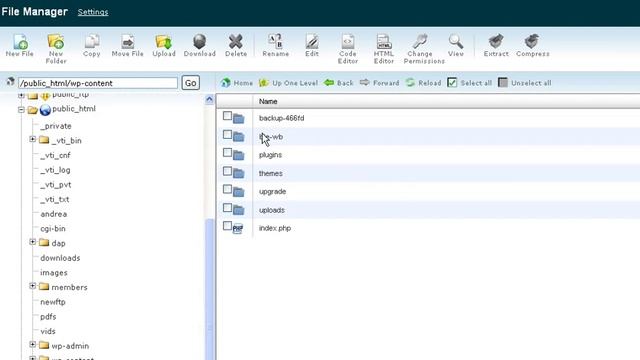Select _vti_pvt in the folder tree

pyautogui.click(x=56, y=185)
